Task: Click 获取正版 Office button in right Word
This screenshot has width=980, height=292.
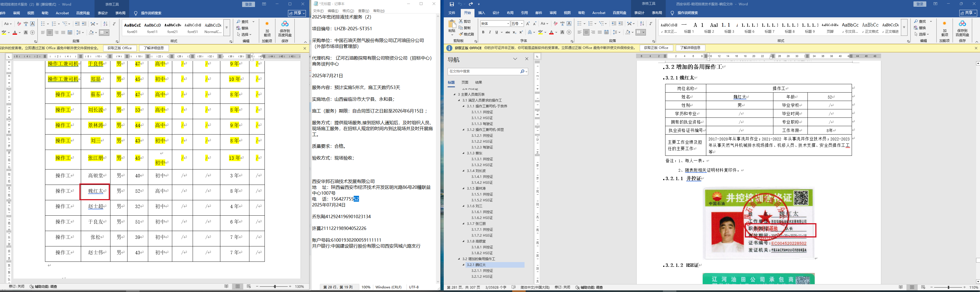Action: [656, 48]
